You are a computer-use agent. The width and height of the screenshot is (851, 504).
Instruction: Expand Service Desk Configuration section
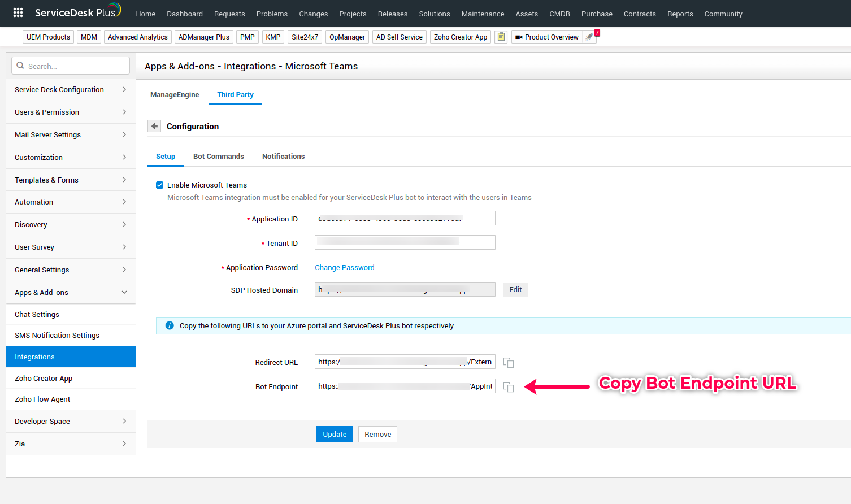pyautogui.click(x=71, y=89)
